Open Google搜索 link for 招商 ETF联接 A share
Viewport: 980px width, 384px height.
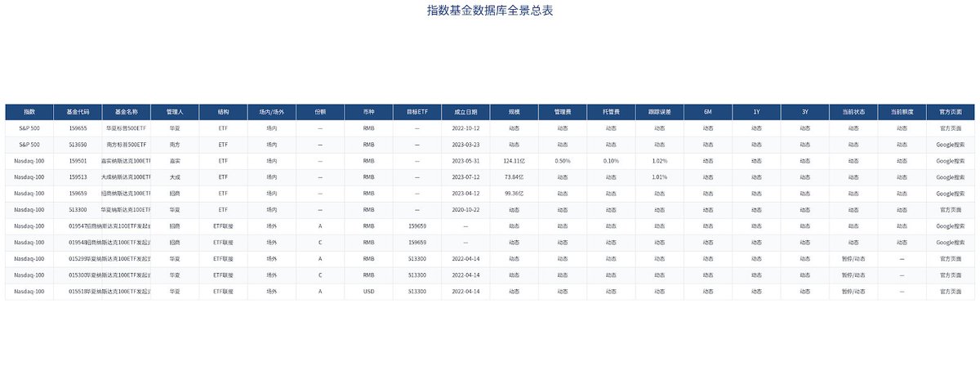[x=951, y=226]
